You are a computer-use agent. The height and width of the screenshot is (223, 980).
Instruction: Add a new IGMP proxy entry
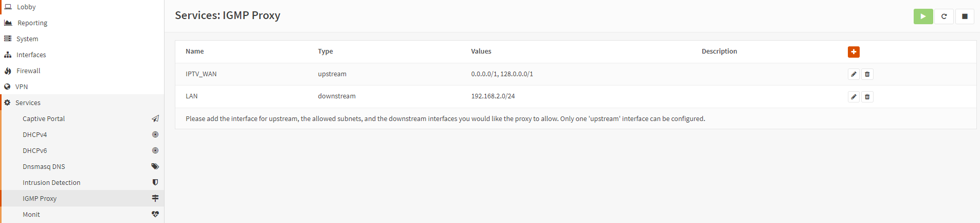click(854, 52)
